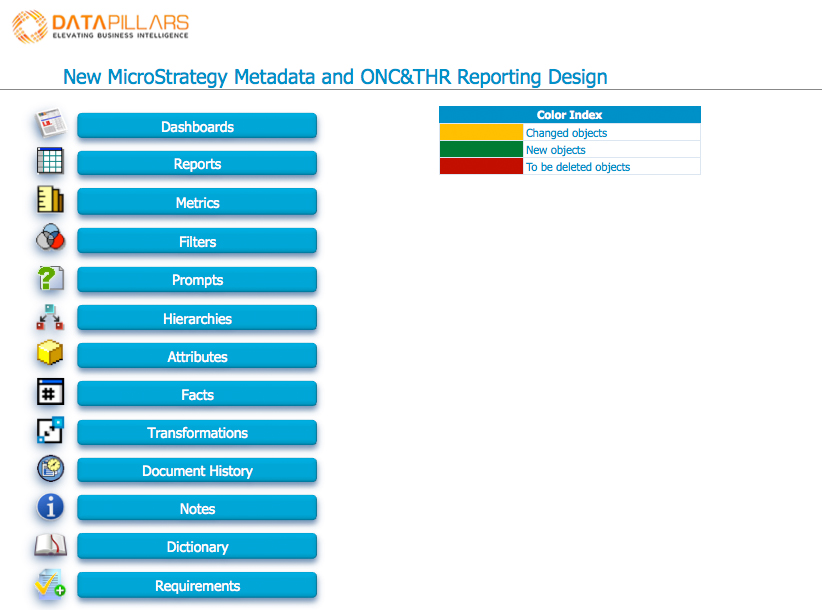Click the 'Color Index' header
Viewport: 822px width, 610px height.
[x=569, y=114]
